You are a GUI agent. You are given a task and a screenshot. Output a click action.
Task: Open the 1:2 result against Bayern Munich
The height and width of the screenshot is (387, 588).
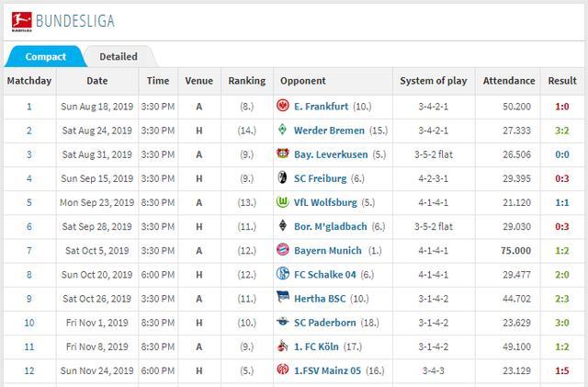pos(560,250)
